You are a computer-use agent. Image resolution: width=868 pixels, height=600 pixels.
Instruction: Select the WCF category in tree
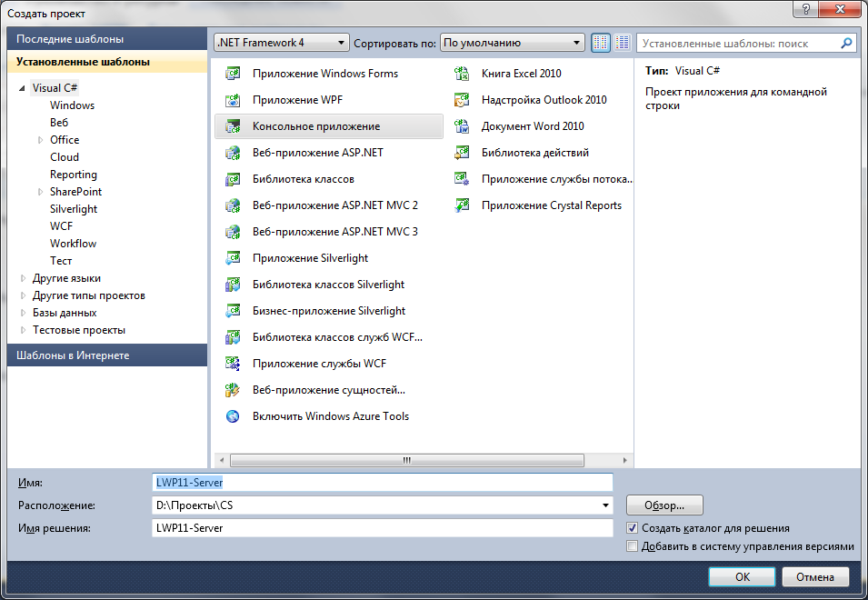(61, 225)
